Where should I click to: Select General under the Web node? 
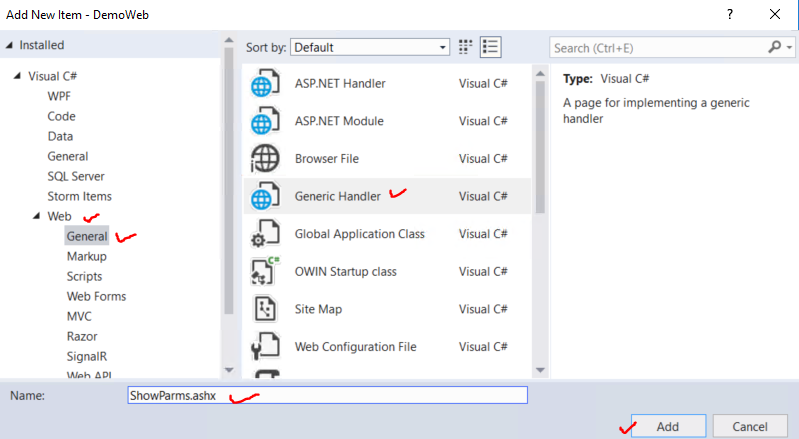(x=87, y=236)
